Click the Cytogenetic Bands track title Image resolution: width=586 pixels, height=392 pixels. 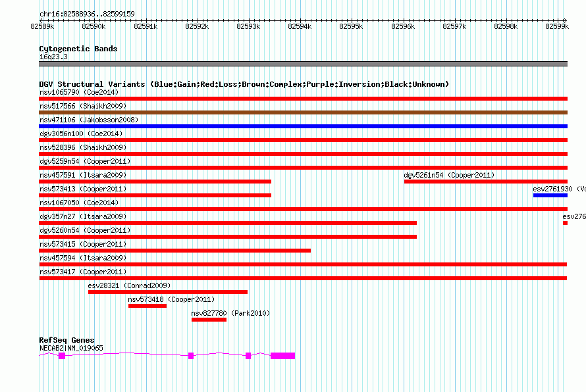click(x=78, y=49)
